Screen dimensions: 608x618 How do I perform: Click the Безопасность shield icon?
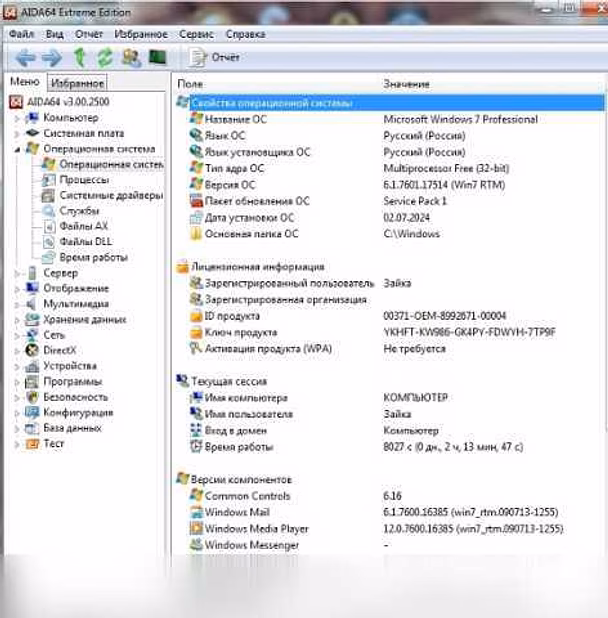point(32,397)
